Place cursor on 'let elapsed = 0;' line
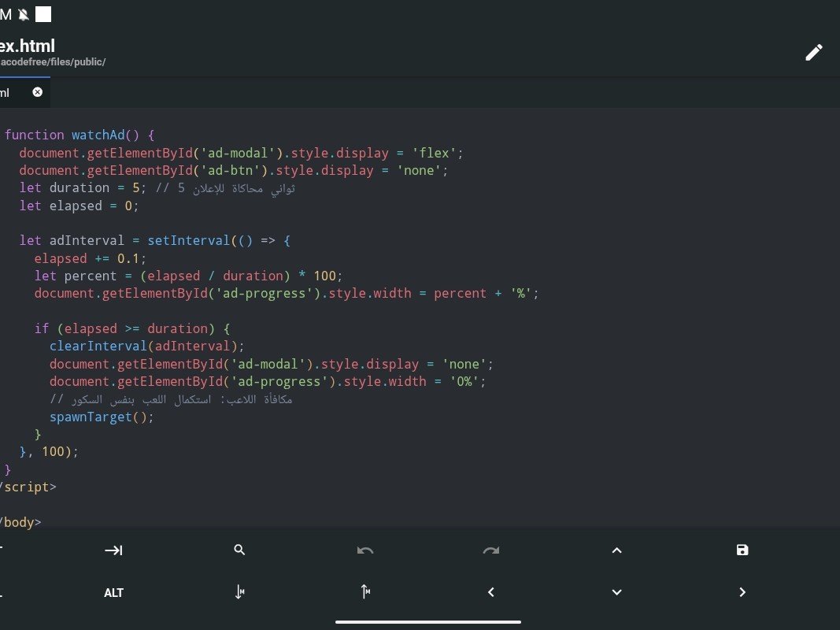Viewport: 840px width, 630px height. 79,206
